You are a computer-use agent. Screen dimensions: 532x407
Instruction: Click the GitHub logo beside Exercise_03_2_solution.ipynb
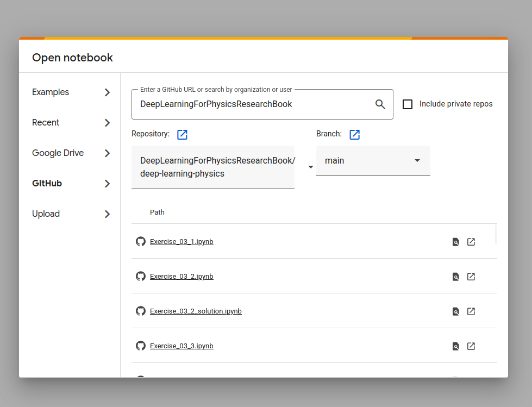[x=140, y=311]
